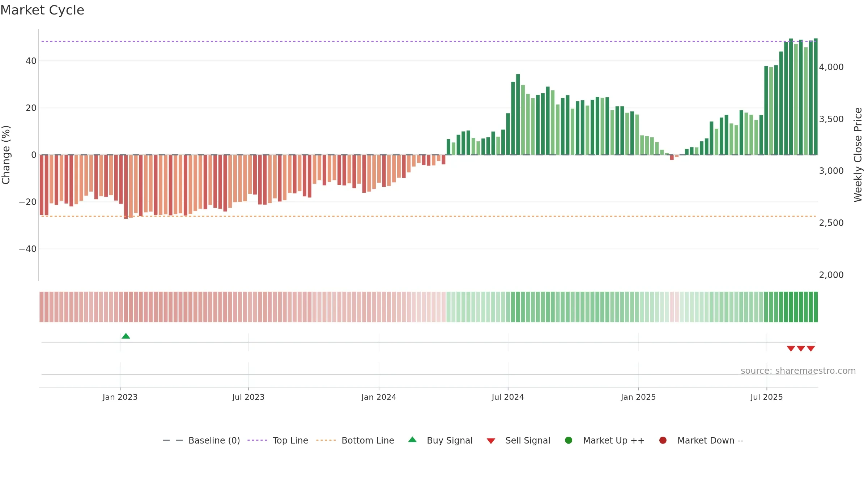Toggle the Bottom Line legend entry
This screenshot has height=488, width=868.
pyautogui.click(x=355, y=440)
